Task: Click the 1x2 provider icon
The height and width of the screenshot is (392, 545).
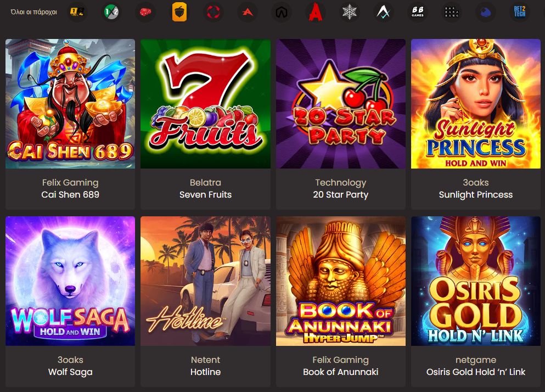Action: coord(112,12)
